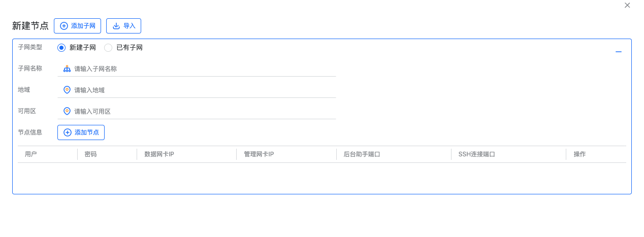Click the plus icon in 添加子网 button
This screenshot has height=237, width=644.
click(x=64, y=26)
